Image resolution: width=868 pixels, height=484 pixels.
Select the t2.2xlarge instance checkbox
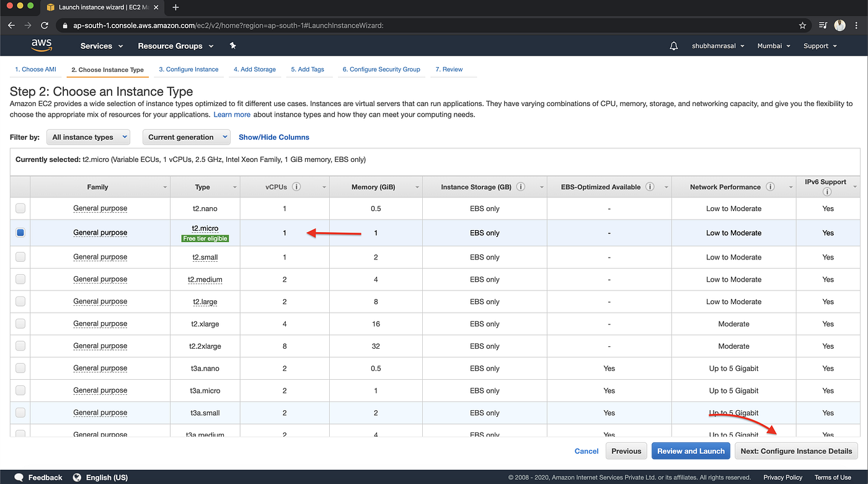(20, 346)
